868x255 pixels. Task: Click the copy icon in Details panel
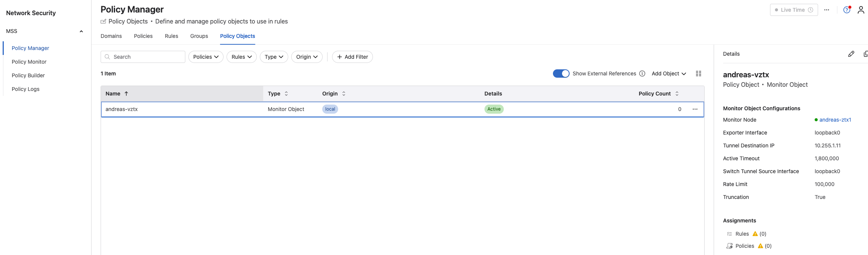click(865, 54)
